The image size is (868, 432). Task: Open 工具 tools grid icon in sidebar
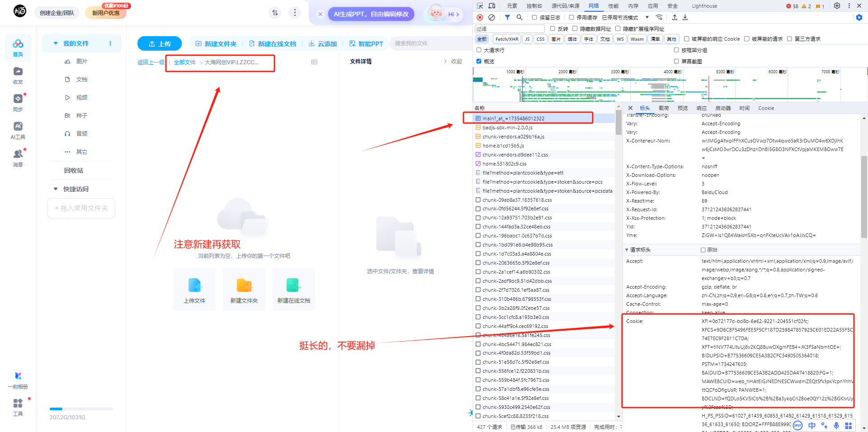point(18,407)
